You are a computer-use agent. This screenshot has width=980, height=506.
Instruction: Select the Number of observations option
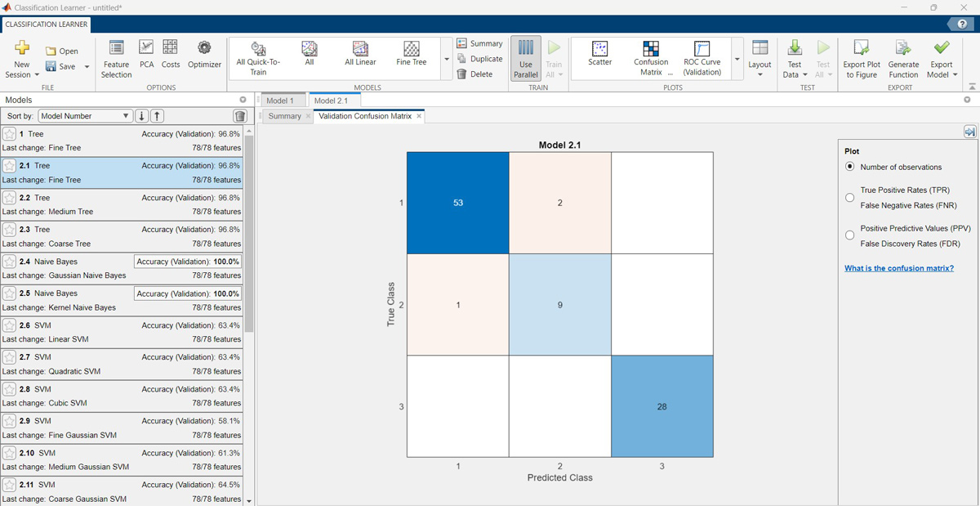(x=849, y=167)
